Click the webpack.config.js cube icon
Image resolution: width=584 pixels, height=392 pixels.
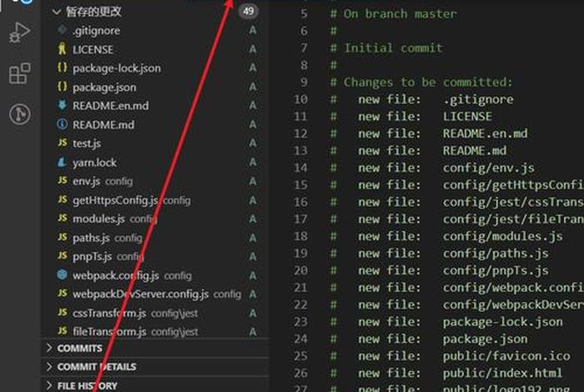[x=63, y=274]
